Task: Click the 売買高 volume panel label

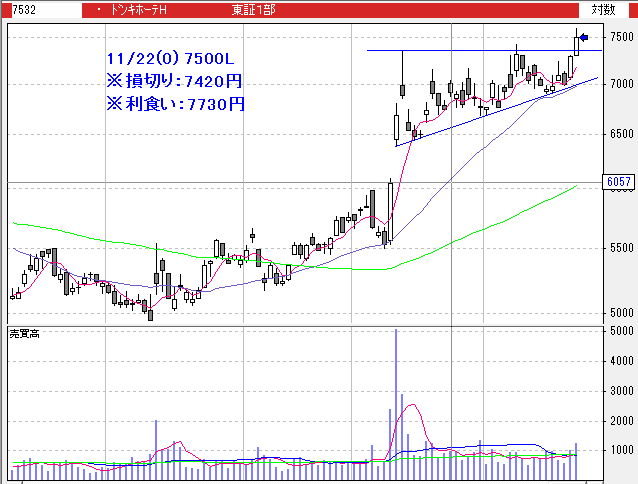Action: [24, 332]
